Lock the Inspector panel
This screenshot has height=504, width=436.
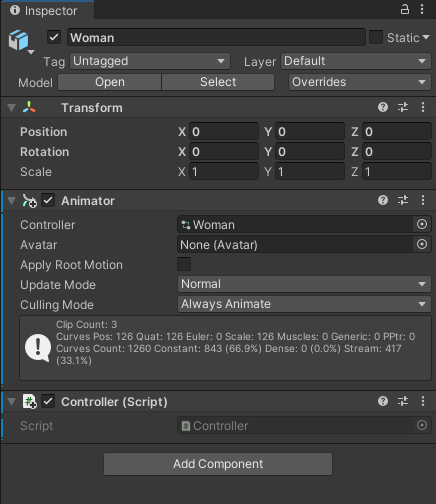click(405, 9)
